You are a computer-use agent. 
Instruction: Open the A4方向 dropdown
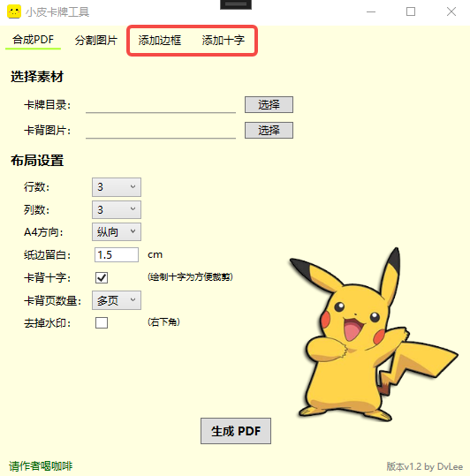[x=117, y=232]
